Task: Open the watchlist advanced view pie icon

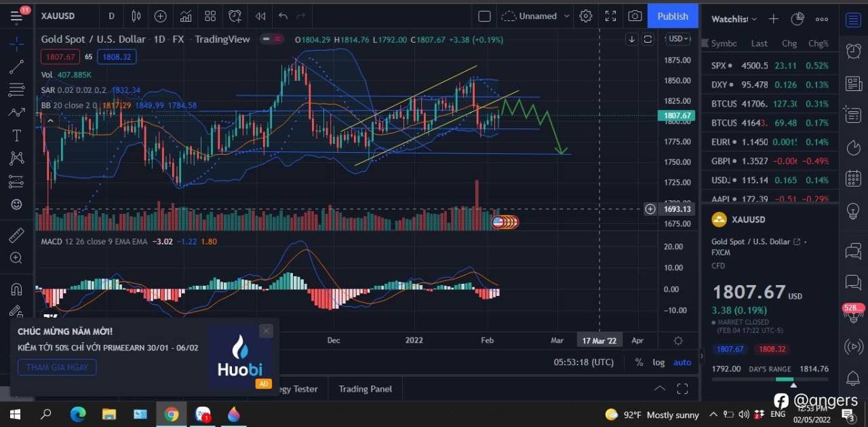Action: 797,19
